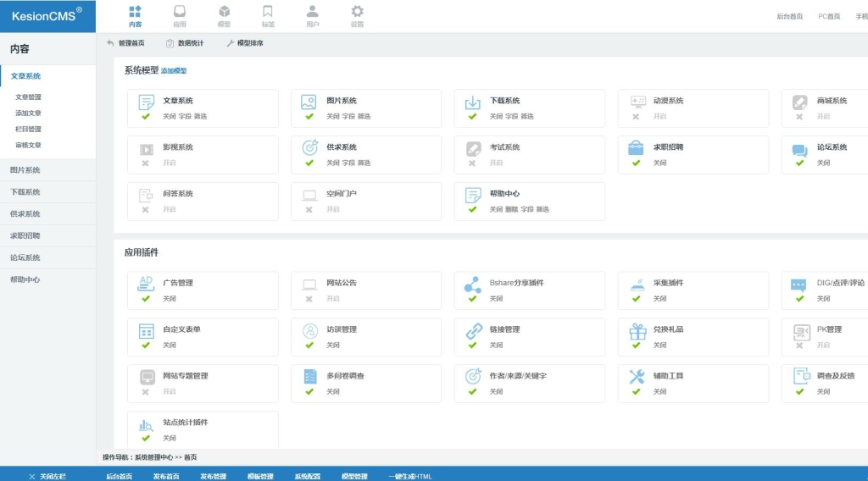Toggle the 网站专题管理 gray X status
868x481 pixels.
(x=145, y=391)
